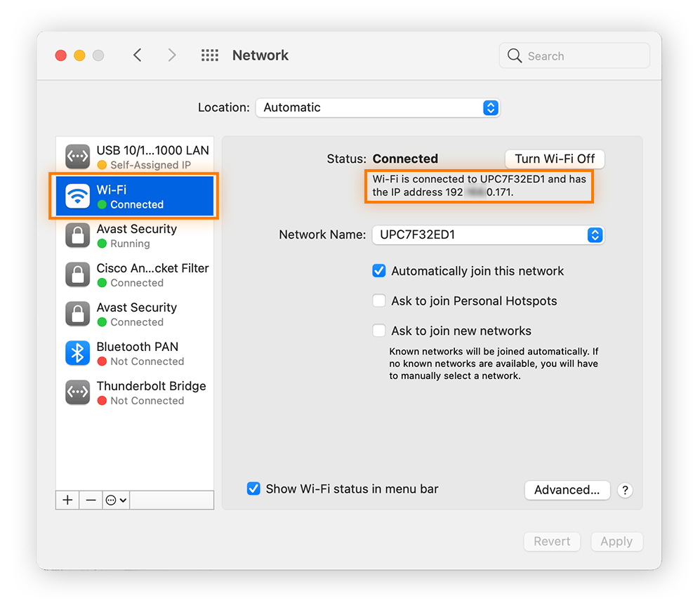The image size is (700, 610).
Task: Enable Ask to join new networks
Action: (379, 331)
